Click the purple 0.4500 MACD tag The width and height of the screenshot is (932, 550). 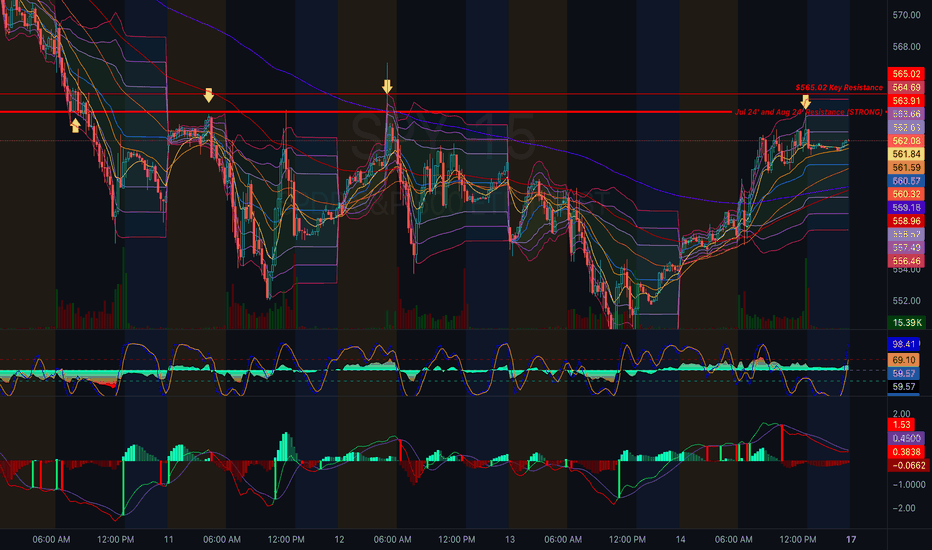[906, 438]
